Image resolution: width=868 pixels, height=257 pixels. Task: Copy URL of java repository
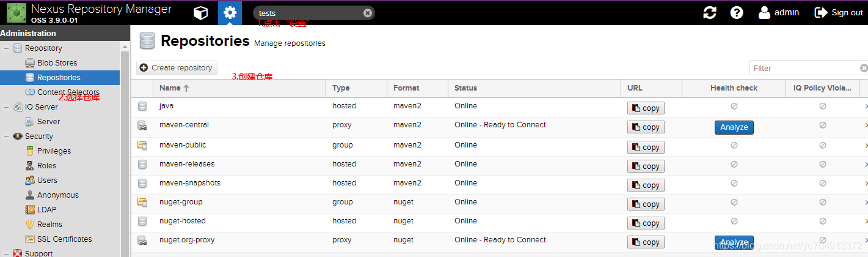tap(646, 108)
